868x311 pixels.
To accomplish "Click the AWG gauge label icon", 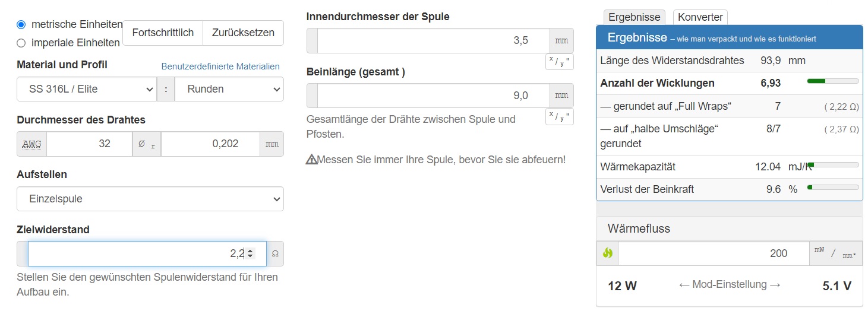I will point(31,144).
